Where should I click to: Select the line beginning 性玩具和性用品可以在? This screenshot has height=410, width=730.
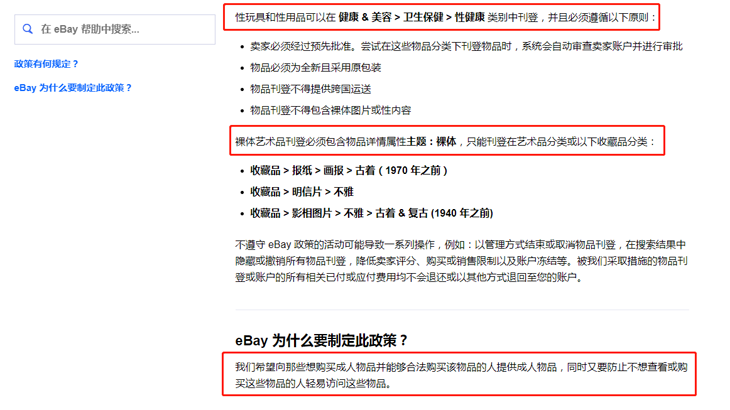446,18
